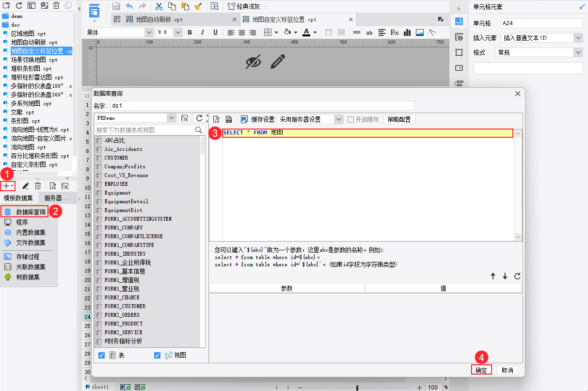Click the SQL file icon in dialog toolbar
The width and height of the screenshot is (588, 391).
(229, 119)
